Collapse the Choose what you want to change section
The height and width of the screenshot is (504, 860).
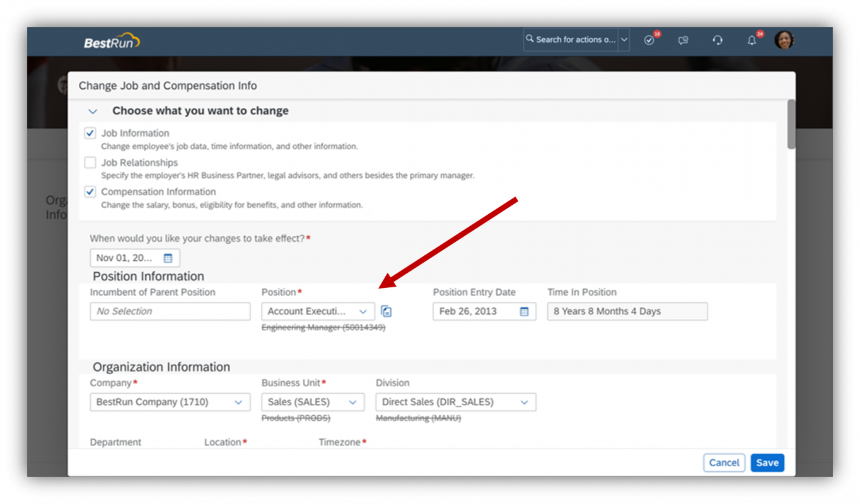pyautogui.click(x=93, y=111)
